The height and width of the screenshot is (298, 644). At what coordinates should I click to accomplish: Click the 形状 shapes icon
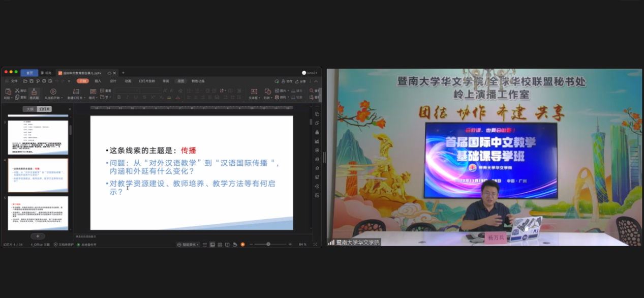(267, 92)
